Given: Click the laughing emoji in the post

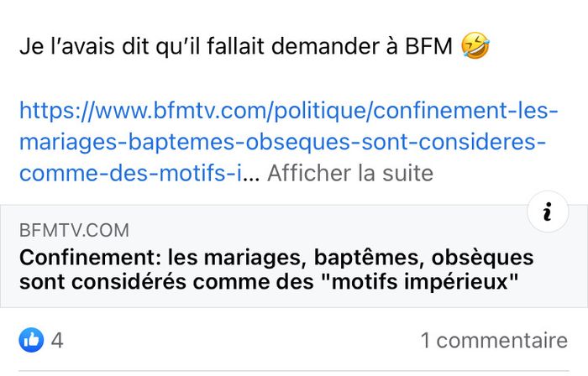Looking at the screenshot, I should pyautogui.click(x=475, y=47).
